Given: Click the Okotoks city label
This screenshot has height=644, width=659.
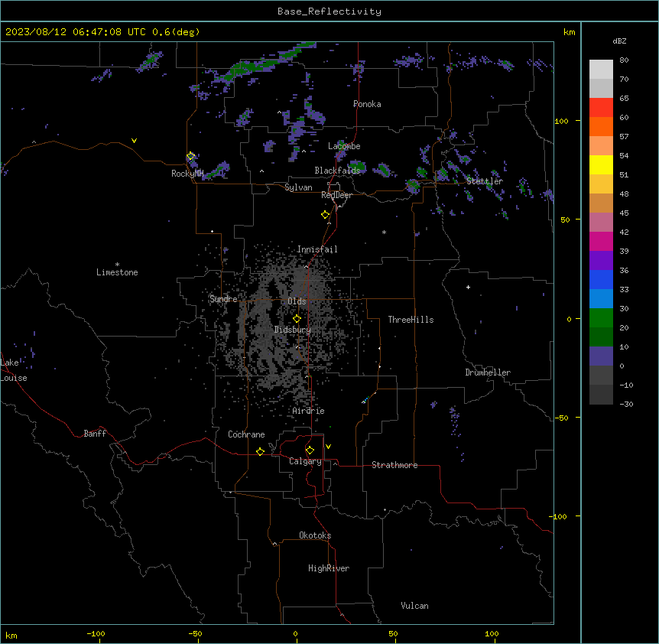Looking at the screenshot, I should [x=315, y=535].
